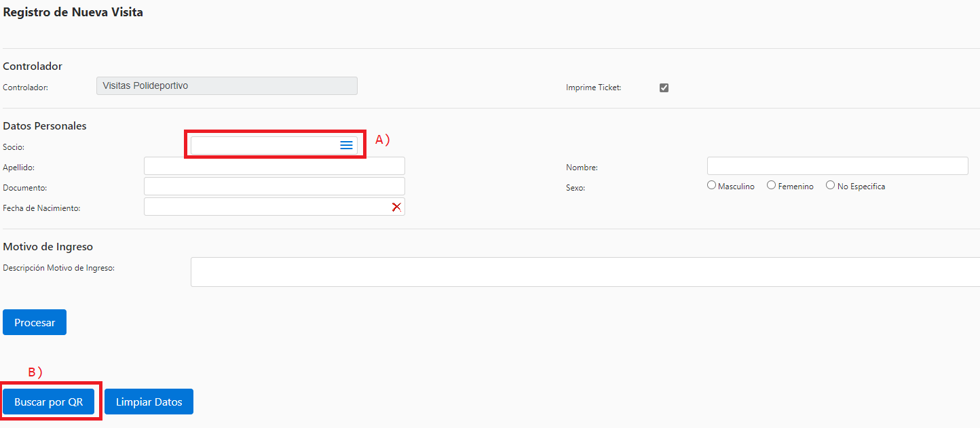Choose the Femenino radio option
The image size is (980, 428).
coord(771,185)
